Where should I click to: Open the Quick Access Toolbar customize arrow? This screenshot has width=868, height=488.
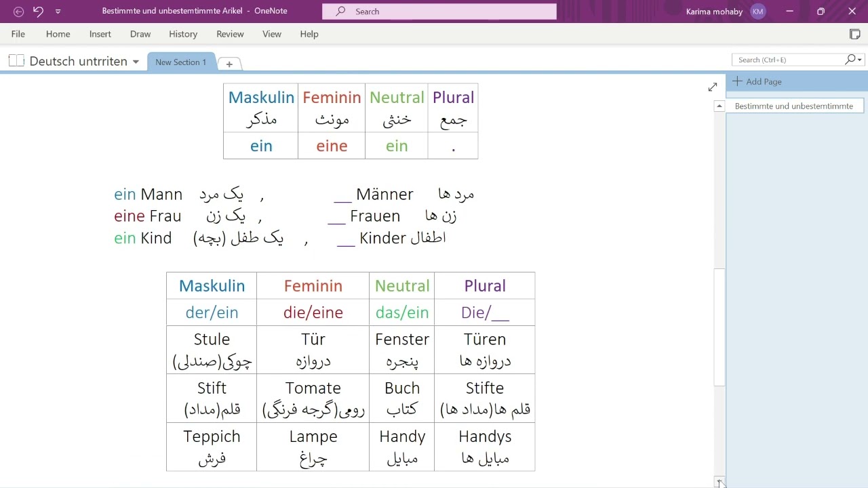pyautogui.click(x=58, y=12)
